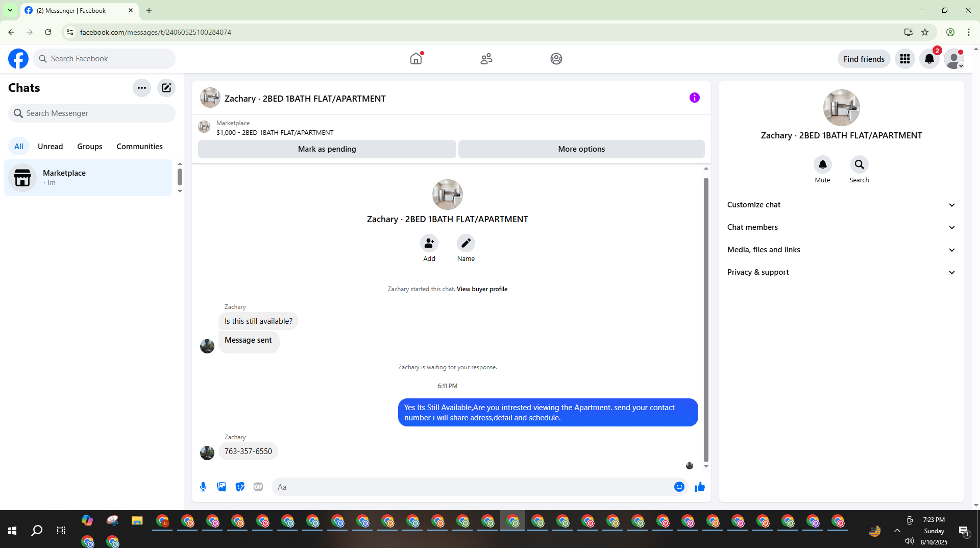Image resolution: width=980 pixels, height=548 pixels.
Task: Select the All chats filter
Action: click(x=19, y=147)
